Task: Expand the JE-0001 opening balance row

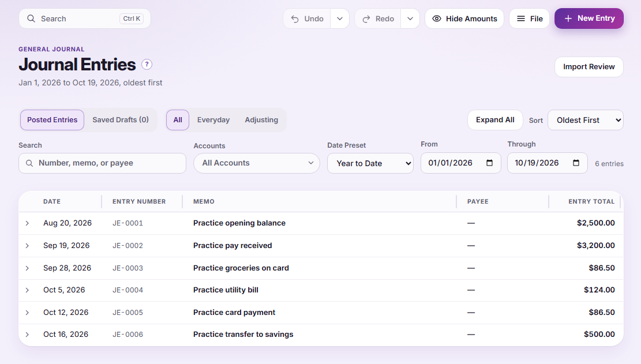Action: pos(27,223)
